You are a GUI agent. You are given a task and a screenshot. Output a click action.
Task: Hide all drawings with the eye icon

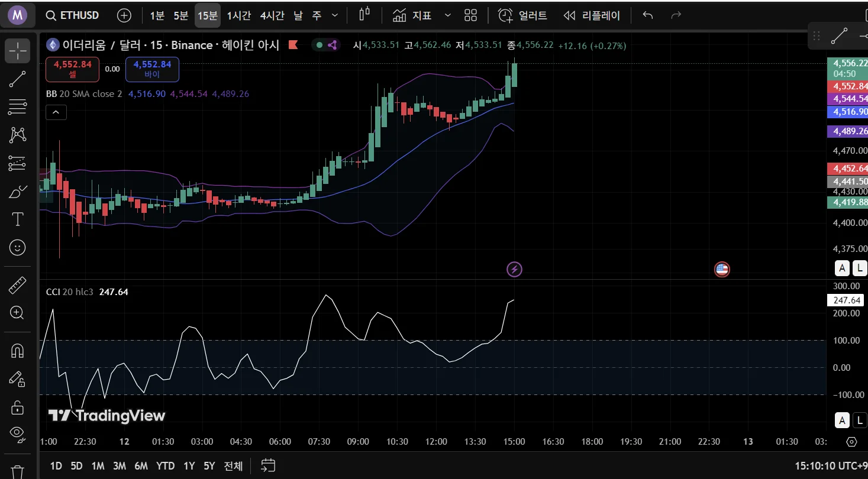(x=18, y=435)
